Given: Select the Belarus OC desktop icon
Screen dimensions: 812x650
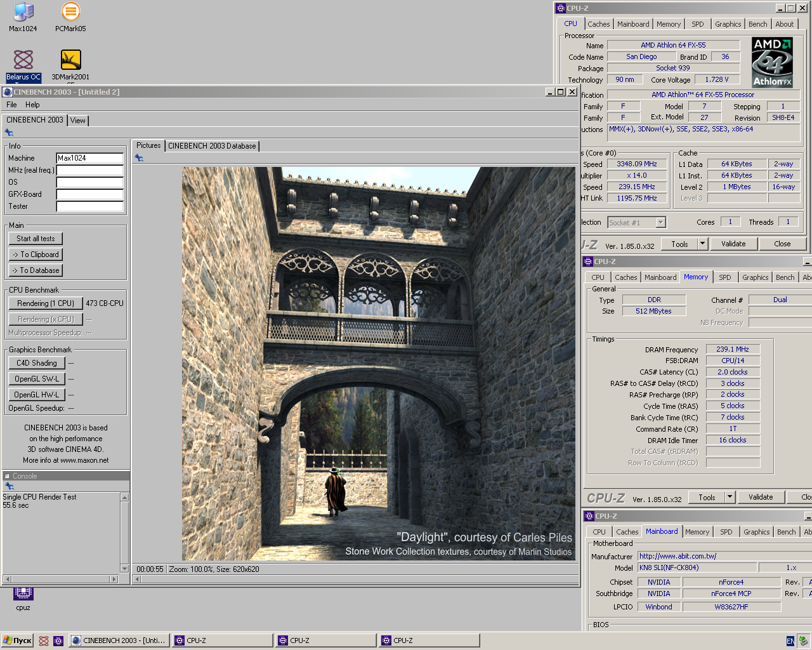Looking at the screenshot, I should coord(23,65).
